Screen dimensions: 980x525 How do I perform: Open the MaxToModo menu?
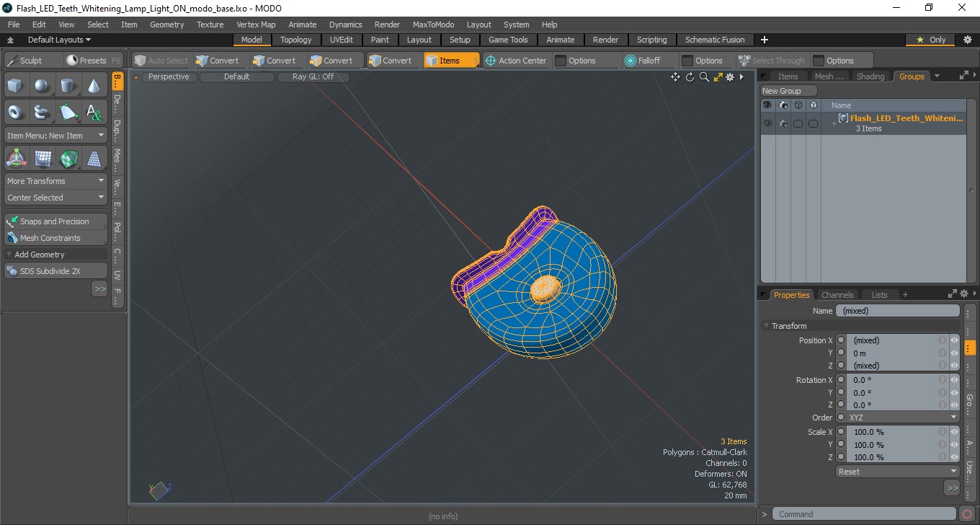[x=433, y=25]
